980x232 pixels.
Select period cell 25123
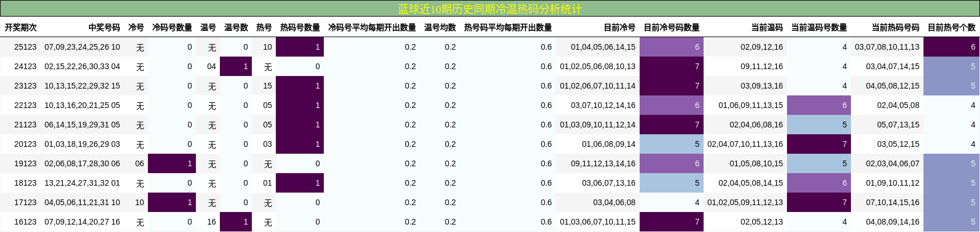pos(25,47)
